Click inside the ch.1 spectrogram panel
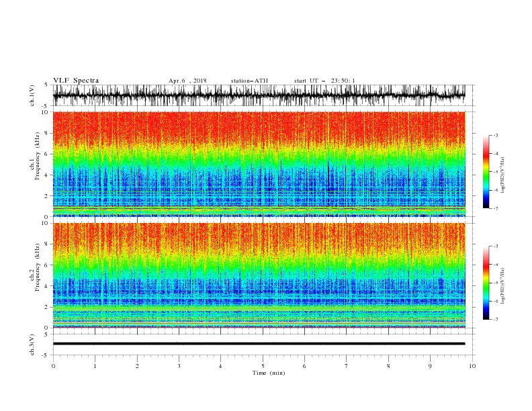The image size is (532, 411). pos(259,164)
